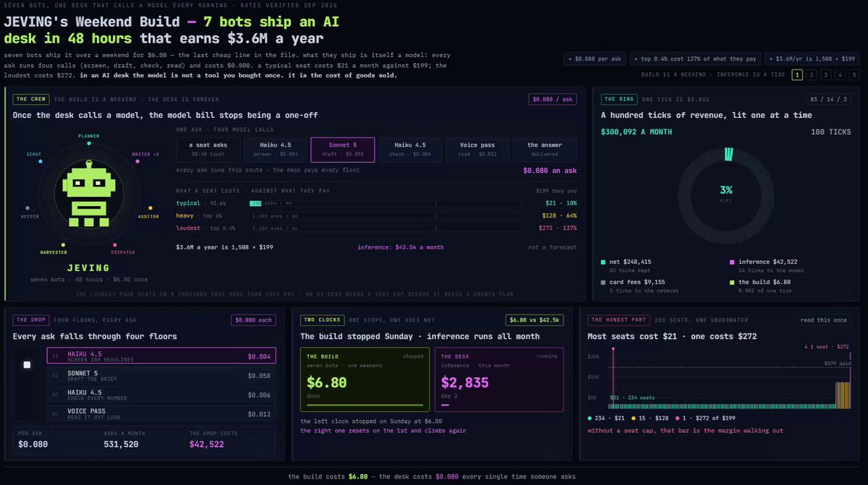Click the 'THE BUILD' stopped clock card
868x485 pixels.
tap(365, 380)
